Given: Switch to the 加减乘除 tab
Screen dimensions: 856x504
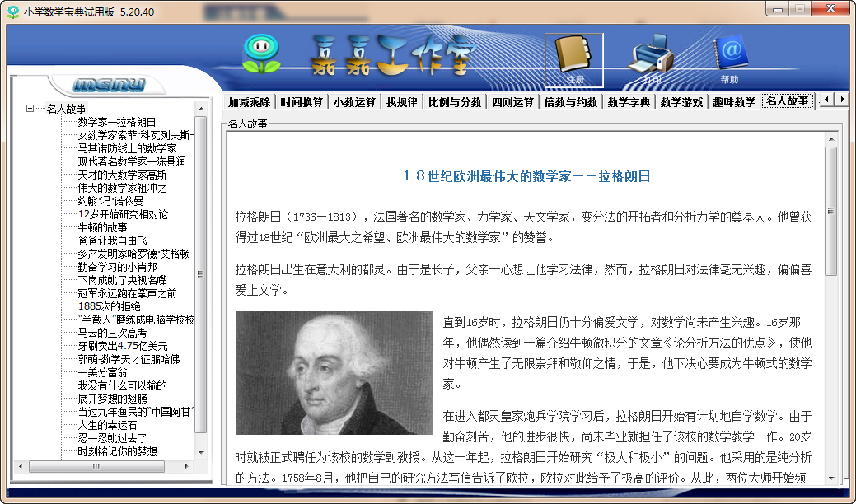Looking at the screenshot, I should [249, 102].
